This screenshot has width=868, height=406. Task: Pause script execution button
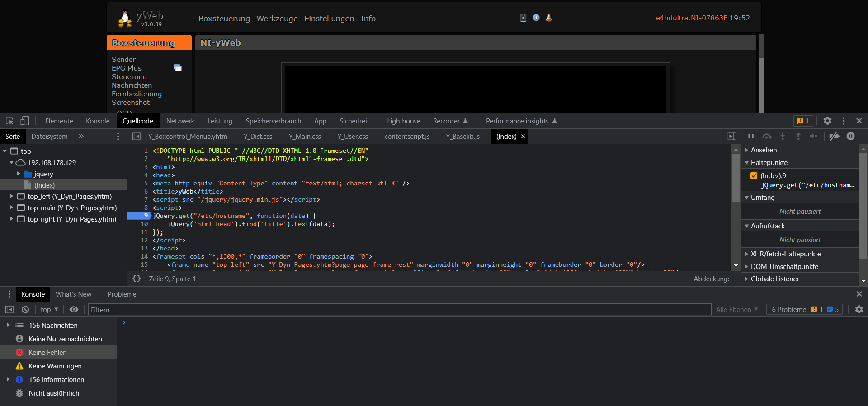[751, 137]
